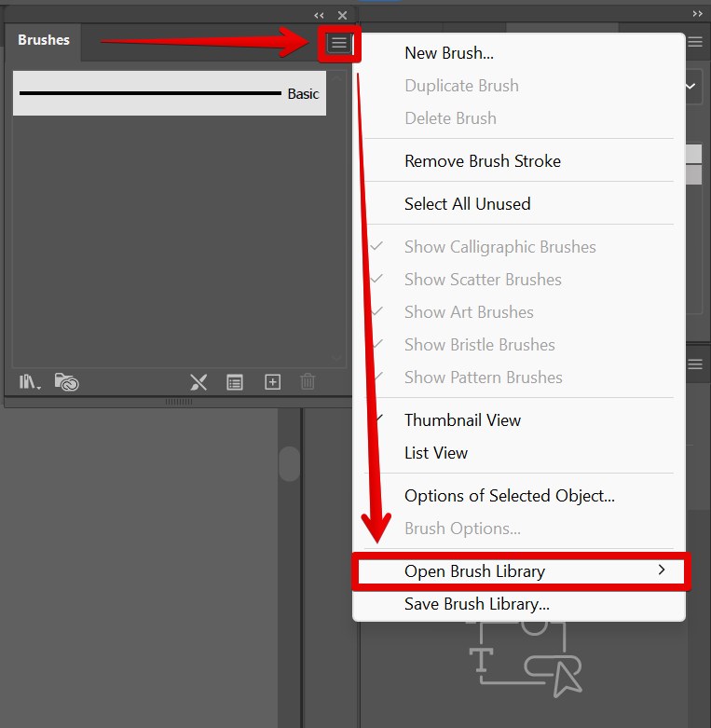
Task: Close the Brushes panel with the X
Action: coord(343,15)
